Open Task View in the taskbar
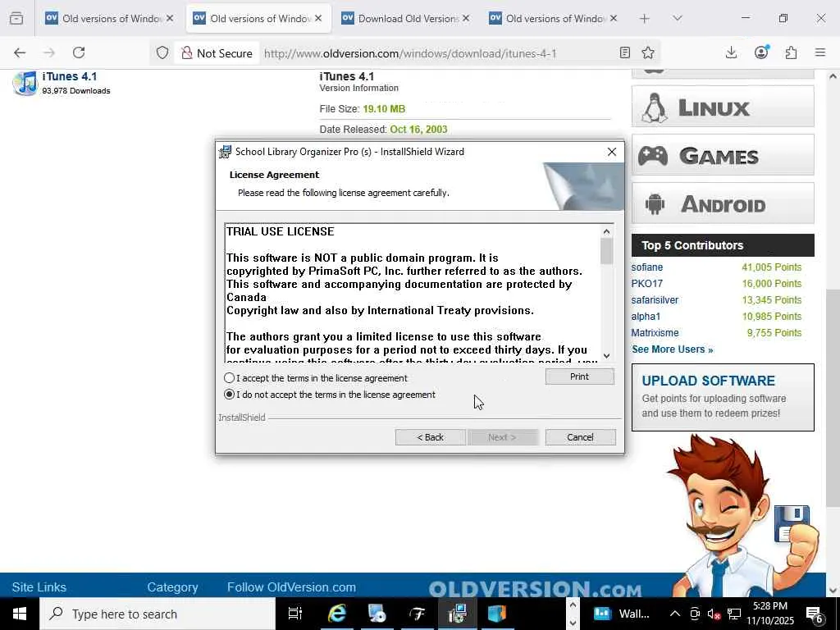 (295, 614)
